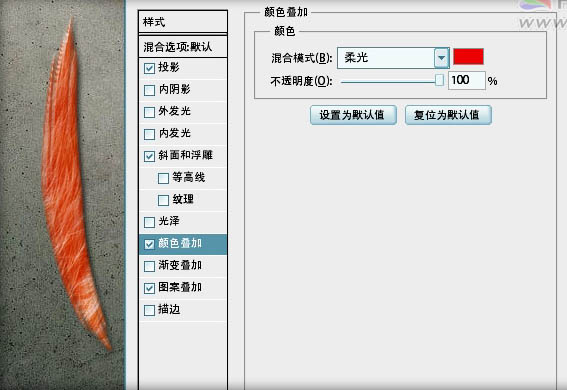Tick the 内发光 inner glow checkbox
Image resolution: width=567 pixels, height=390 pixels.
pyautogui.click(x=149, y=134)
